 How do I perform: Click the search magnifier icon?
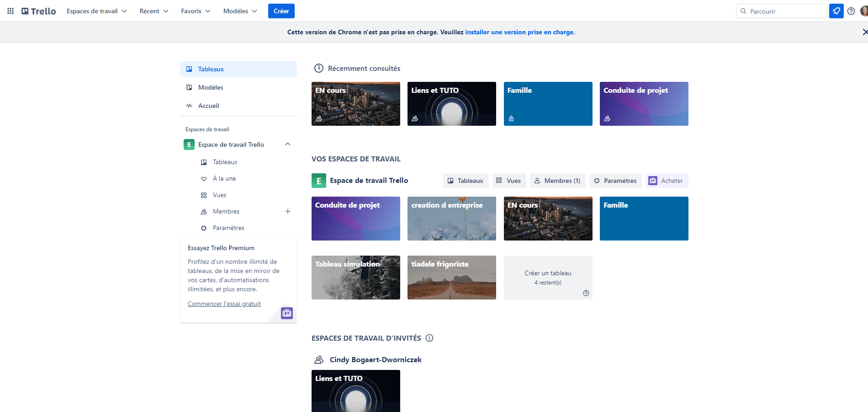pyautogui.click(x=743, y=11)
